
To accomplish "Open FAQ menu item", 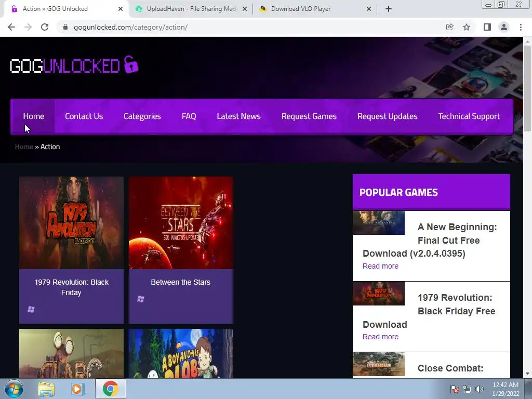I will click(189, 116).
